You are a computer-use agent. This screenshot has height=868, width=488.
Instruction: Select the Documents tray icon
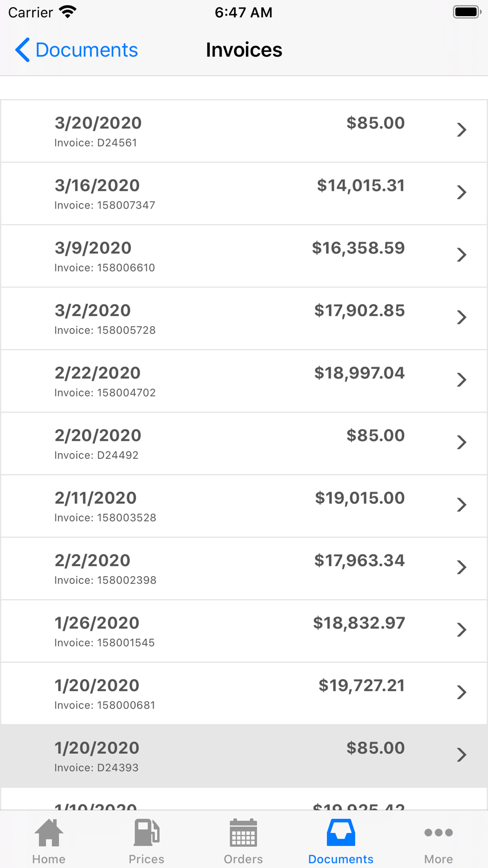click(x=341, y=832)
